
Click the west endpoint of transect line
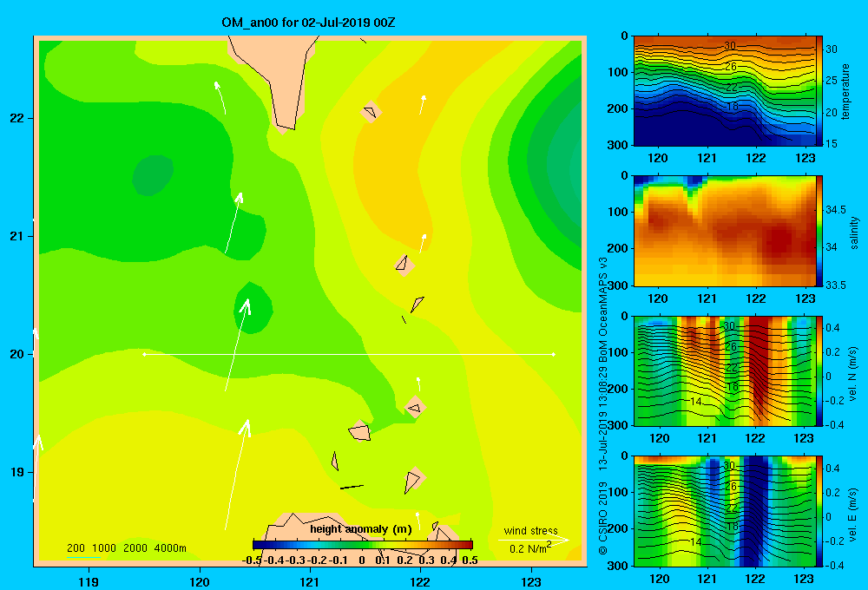click(x=144, y=354)
